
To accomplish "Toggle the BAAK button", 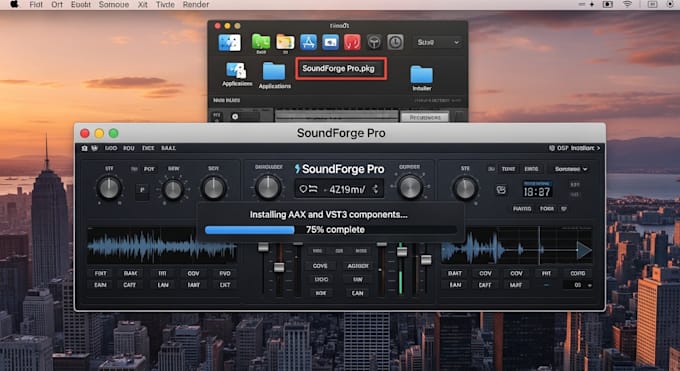I will click(x=130, y=273).
